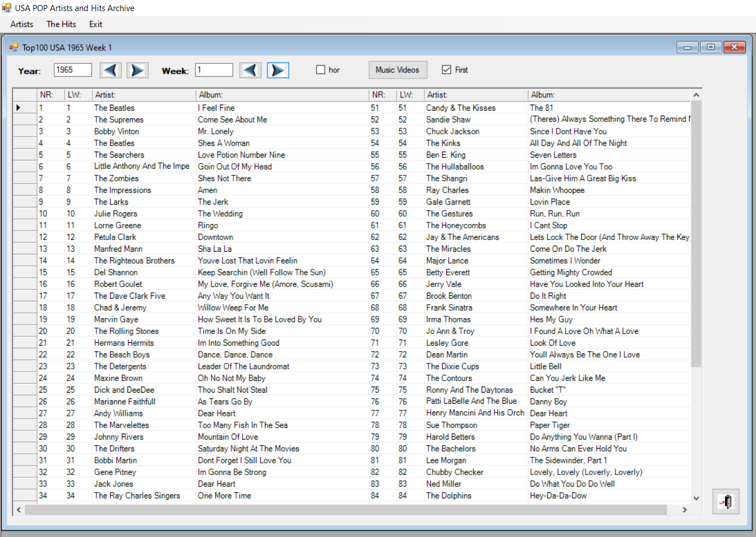Image resolution: width=756 pixels, height=537 pixels.
Task: Open Music Videos button
Action: (x=398, y=70)
